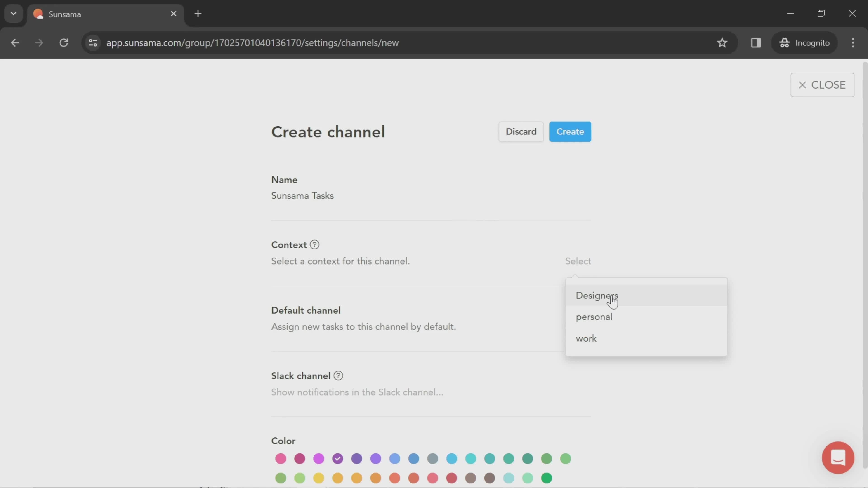Image resolution: width=868 pixels, height=488 pixels.
Task: Click the Create button to submit
Action: click(x=570, y=131)
